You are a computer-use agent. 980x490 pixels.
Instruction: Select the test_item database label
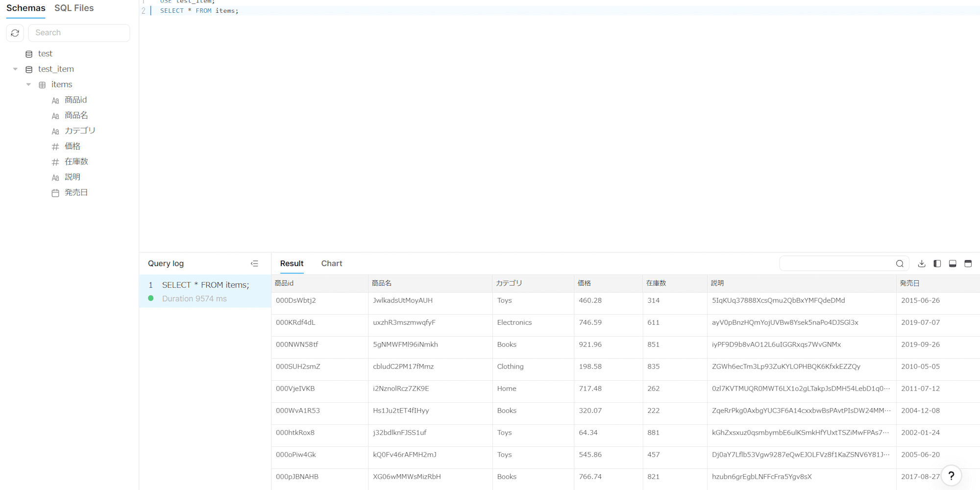[56, 69]
